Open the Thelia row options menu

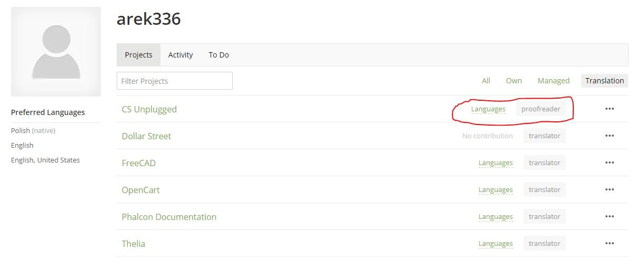click(x=610, y=243)
